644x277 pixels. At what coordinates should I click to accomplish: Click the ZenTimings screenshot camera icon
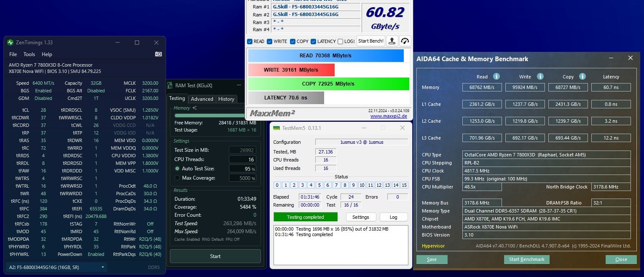[158, 54]
